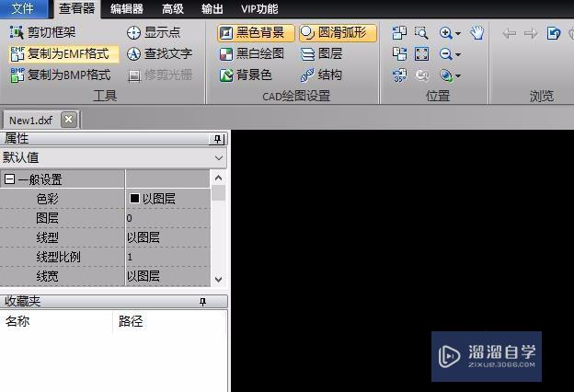This screenshot has height=392, width=574.
Task: Select the New1.dxf document tab
Action: [x=30, y=121]
